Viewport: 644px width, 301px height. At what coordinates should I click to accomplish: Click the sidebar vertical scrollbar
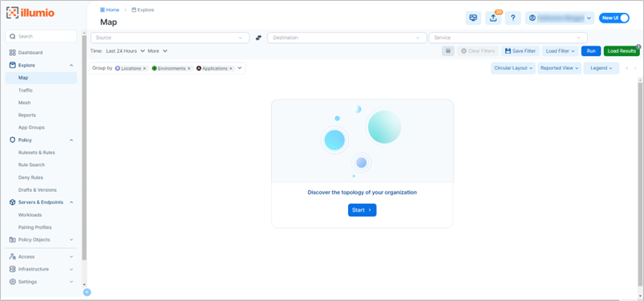[x=84, y=148]
